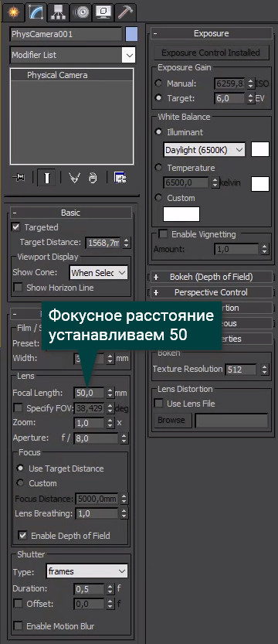Click the film Width spinner arrows
The width and height of the screenshot is (278, 644).
click(110, 358)
